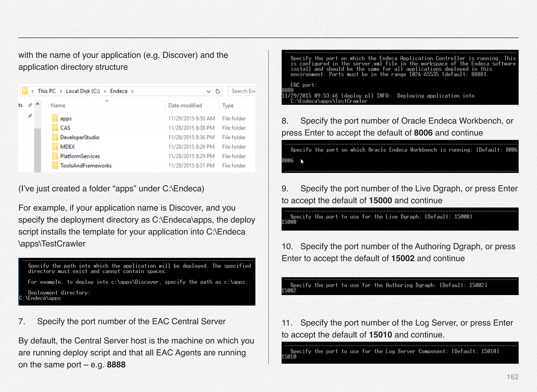This screenshot has height=392, width=537.
Task: Click the C:\Endeca\apps entry in deployment console
Action: tap(40, 298)
